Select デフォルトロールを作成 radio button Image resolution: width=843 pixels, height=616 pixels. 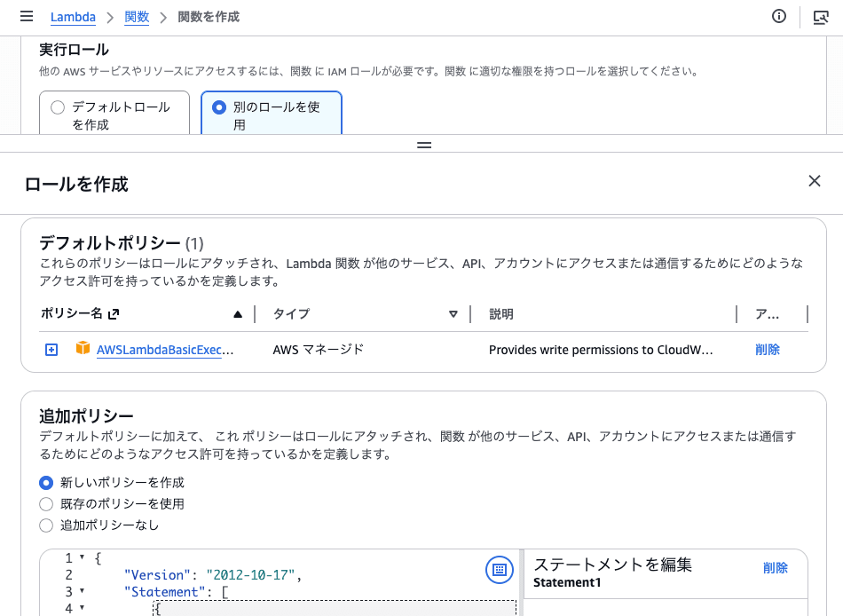click(57, 107)
